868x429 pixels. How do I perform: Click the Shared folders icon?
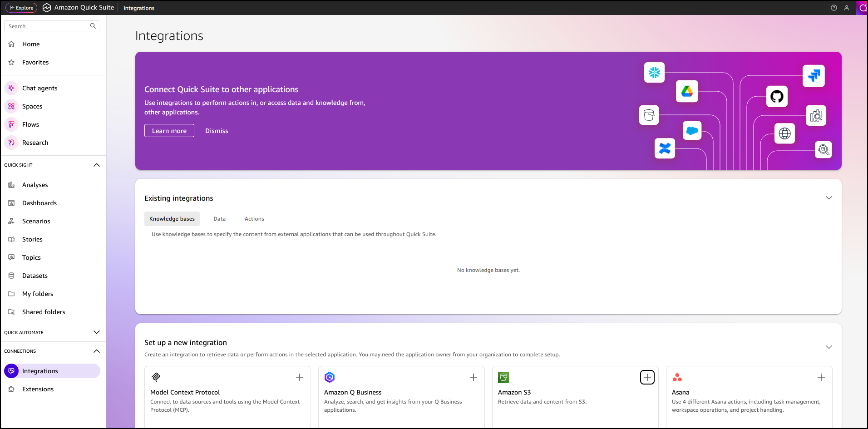pos(12,312)
